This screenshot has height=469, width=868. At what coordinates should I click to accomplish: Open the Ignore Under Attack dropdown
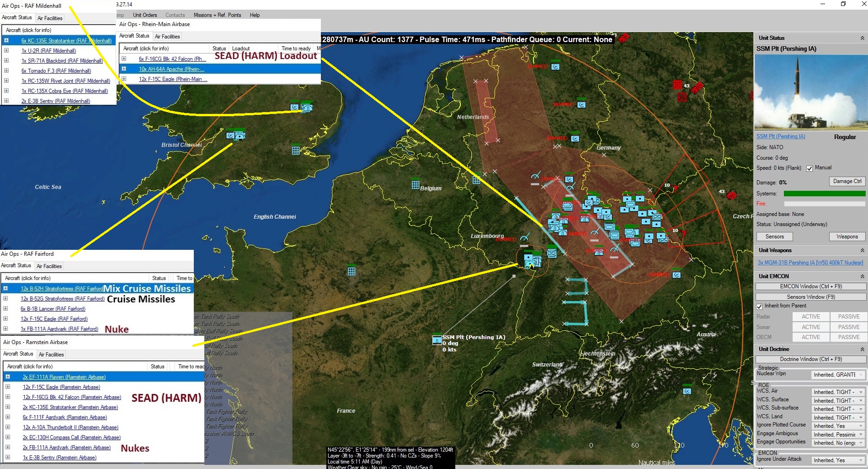pyautogui.click(x=838, y=460)
